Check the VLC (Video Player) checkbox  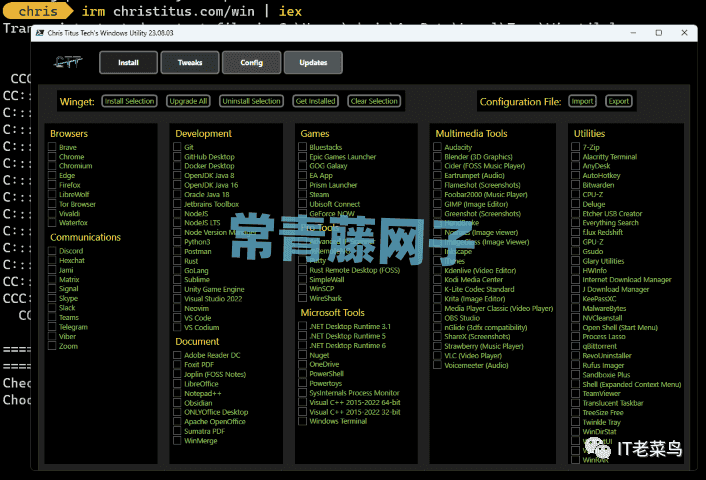(437, 355)
